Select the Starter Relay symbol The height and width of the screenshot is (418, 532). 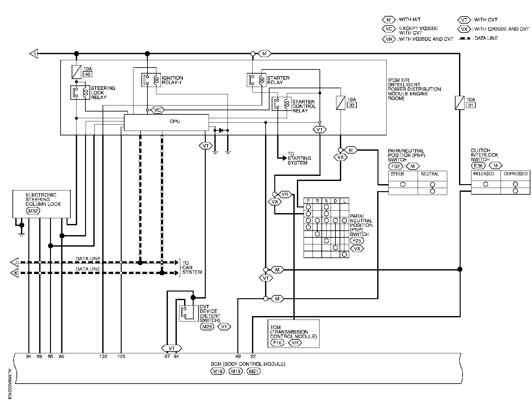coord(256,80)
